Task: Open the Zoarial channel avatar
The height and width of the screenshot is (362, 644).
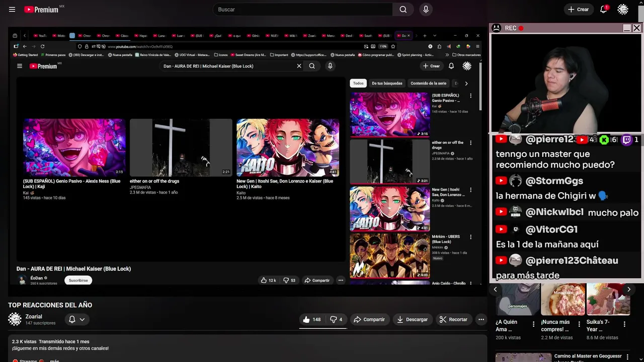Action: click(15, 319)
